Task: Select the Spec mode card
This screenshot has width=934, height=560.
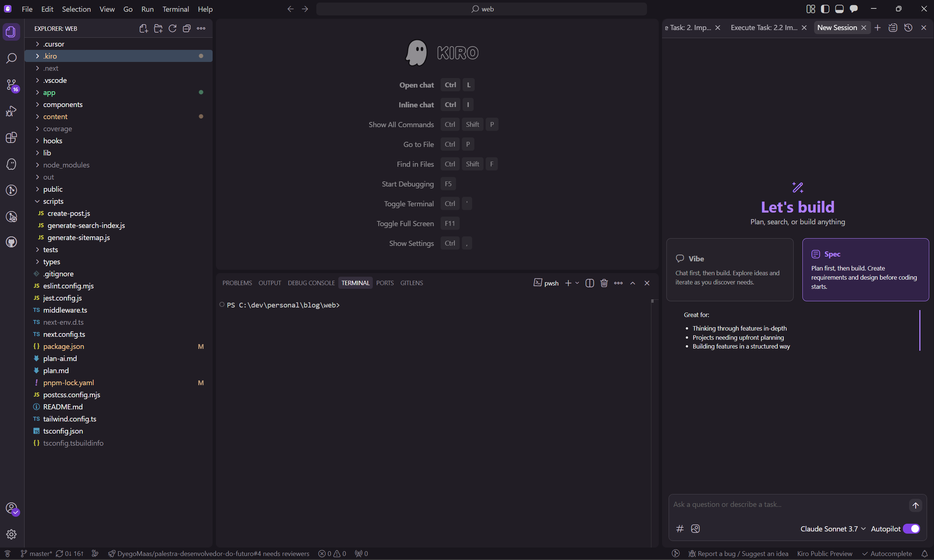Action: pyautogui.click(x=865, y=269)
